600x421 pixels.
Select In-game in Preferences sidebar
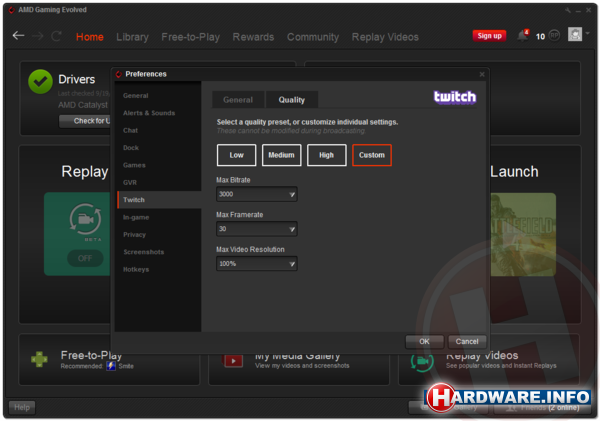point(159,217)
